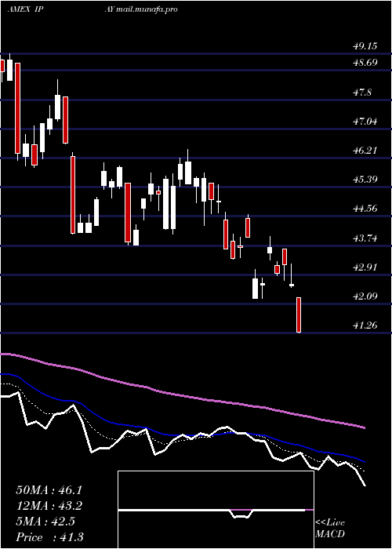This screenshot has width=392, height=549.
Task: Click the 50MA : 46.1 readout
Action: [49, 490]
